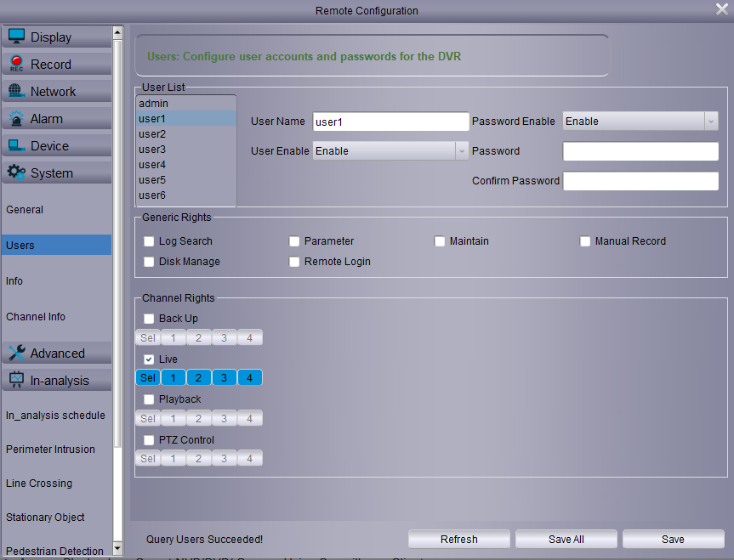The width and height of the screenshot is (734, 560).
Task: Click the Advanced tools icon
Action: 16,353
